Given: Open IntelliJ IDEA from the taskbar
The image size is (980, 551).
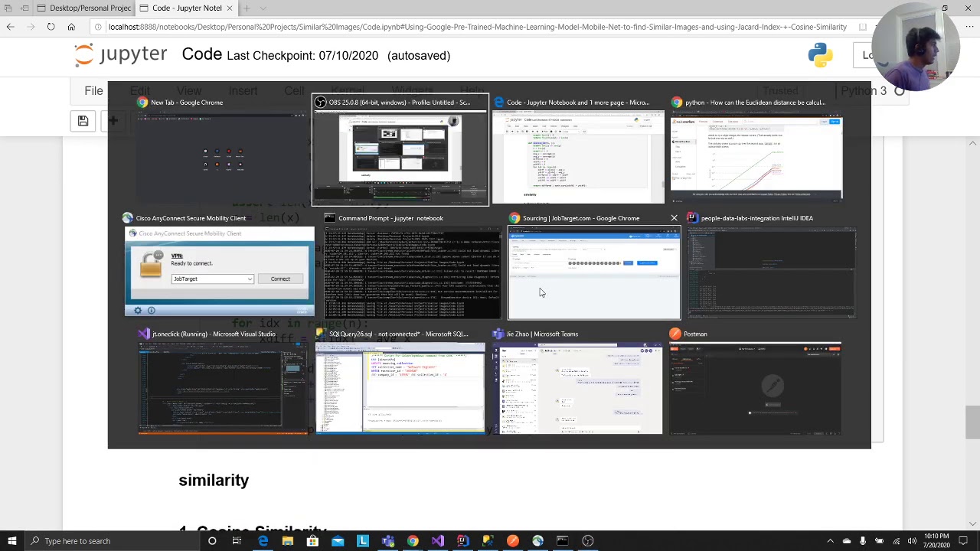Looking at the screenshot, I should click(462, 541).
